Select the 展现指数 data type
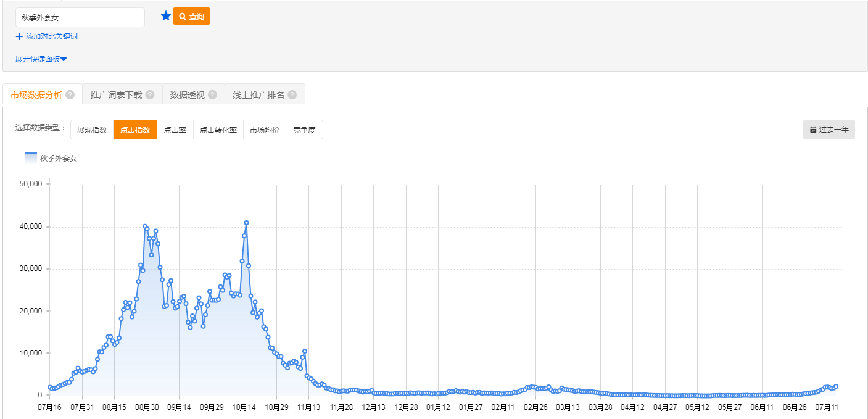 point(92,130)
